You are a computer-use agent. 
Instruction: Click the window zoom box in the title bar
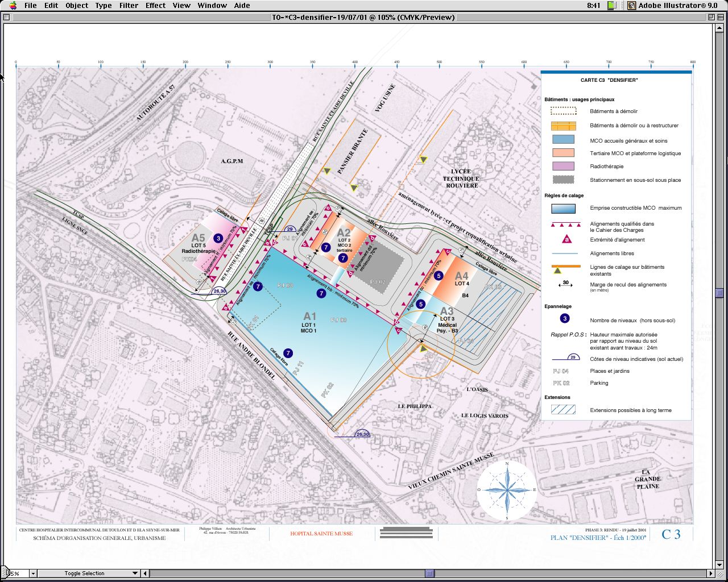click(x=711, y=17)
